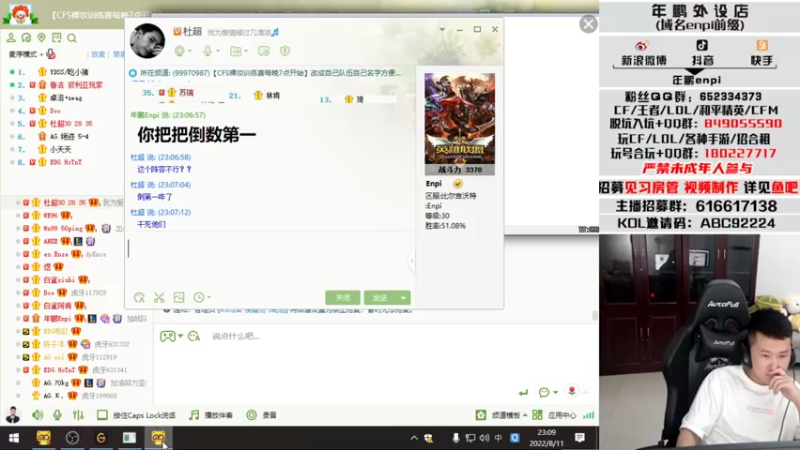Viewport: 800px width, 450px height.
Task: Open the Windows Start menu
Action: click(x=14, y=438)
